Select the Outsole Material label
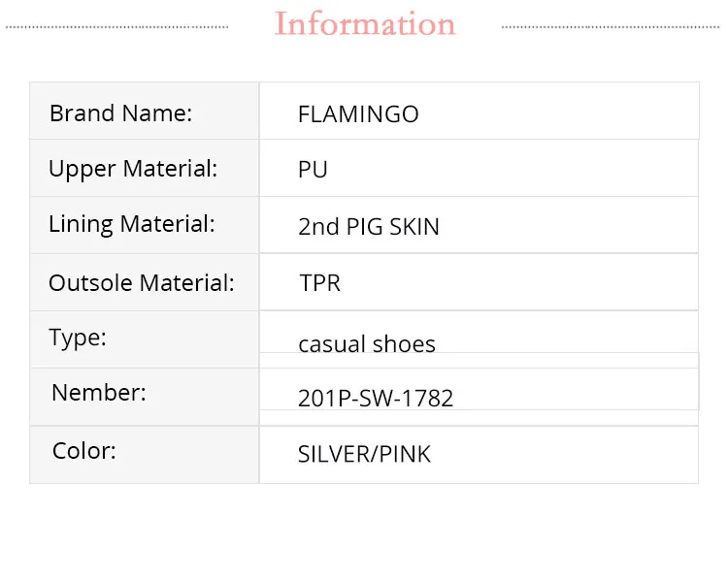 click(142, 283)
